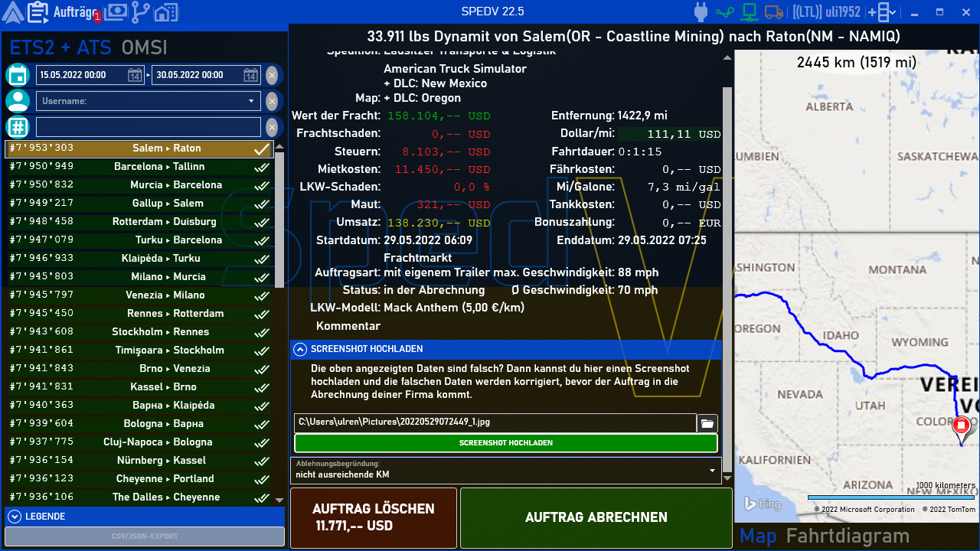This screenshot has height=551, width=980.
Task: Open the company building icon
Action: (x=165, y=11)
